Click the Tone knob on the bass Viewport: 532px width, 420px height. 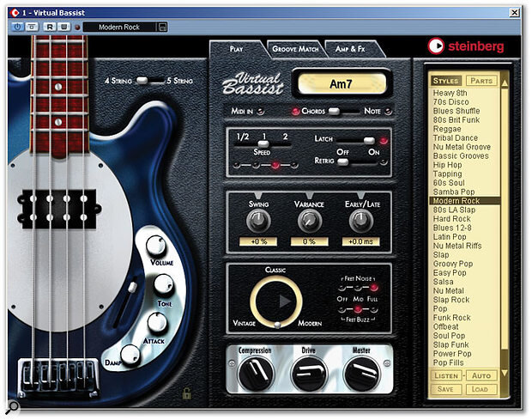pyautogui.click(x=164, y=284)
